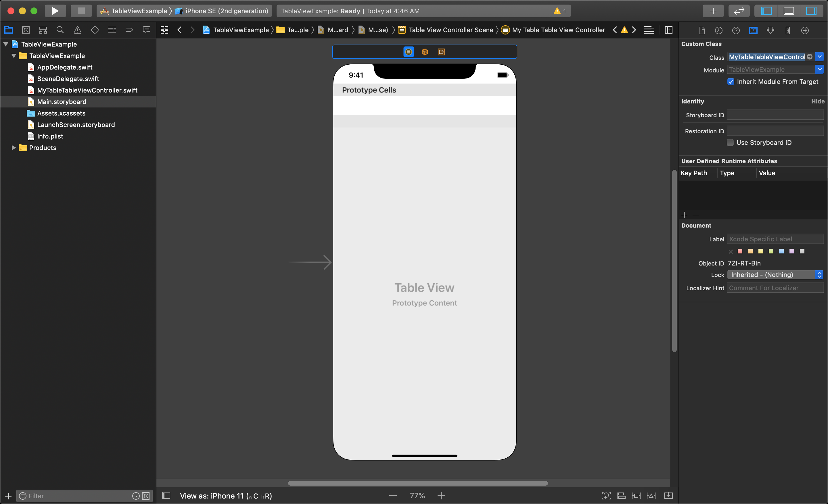Open the Library with plus button
Image resolution: width=828 pixels, height=504 pixels.
[x=713, y=11]
